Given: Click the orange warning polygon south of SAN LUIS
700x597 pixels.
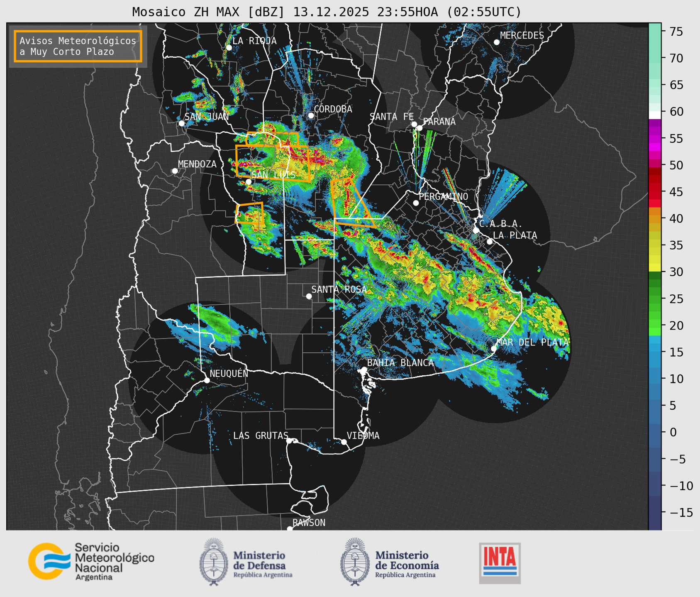Looking at the screenshot, I should [250, 213].
